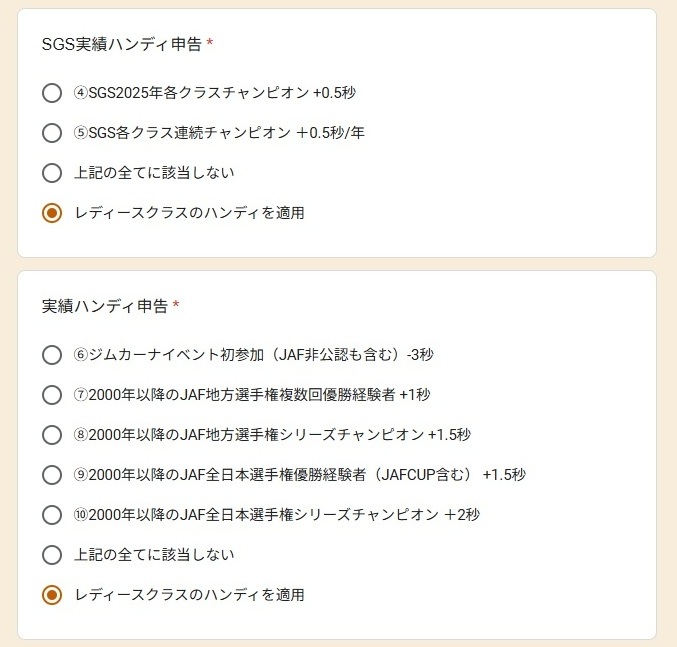Screen dimensions: 677x647
Task: Click the 実績ハンディ申告 question heading of second card
Action: point(104,306)
